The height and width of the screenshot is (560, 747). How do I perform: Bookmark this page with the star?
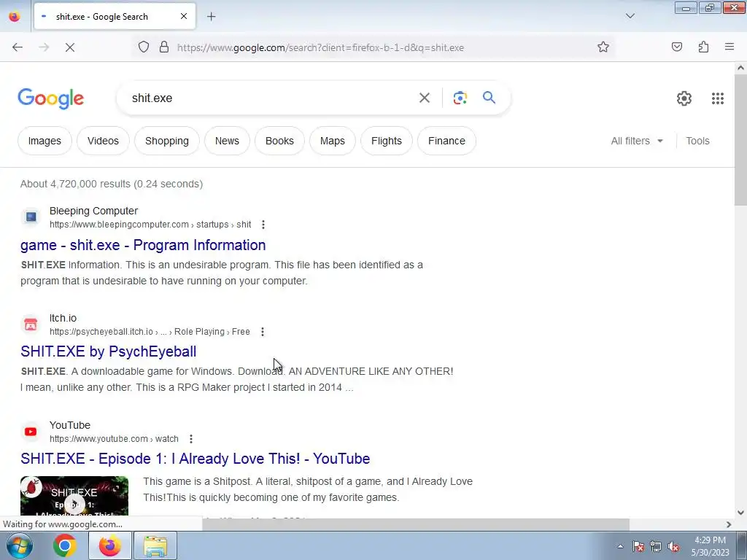[603, 47]
